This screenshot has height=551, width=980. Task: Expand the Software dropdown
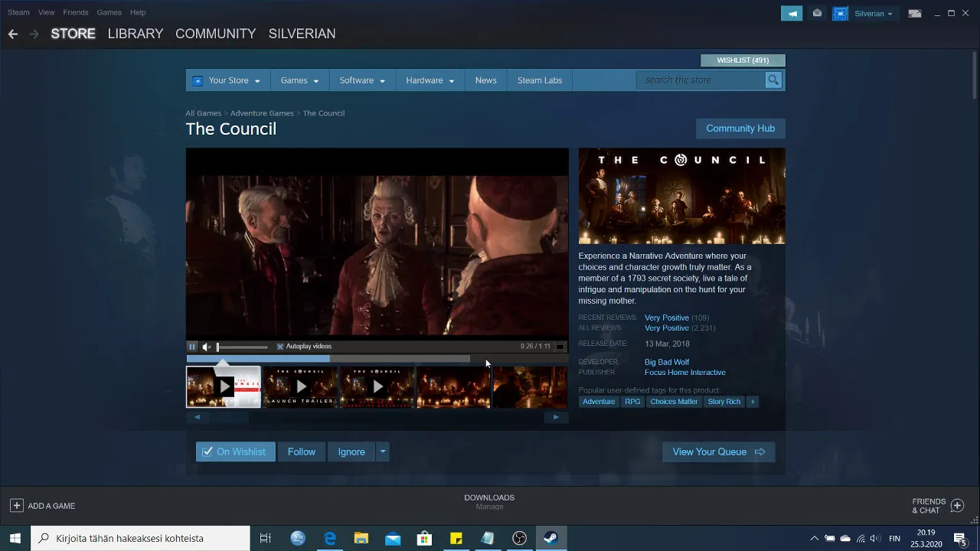[362, 80]
